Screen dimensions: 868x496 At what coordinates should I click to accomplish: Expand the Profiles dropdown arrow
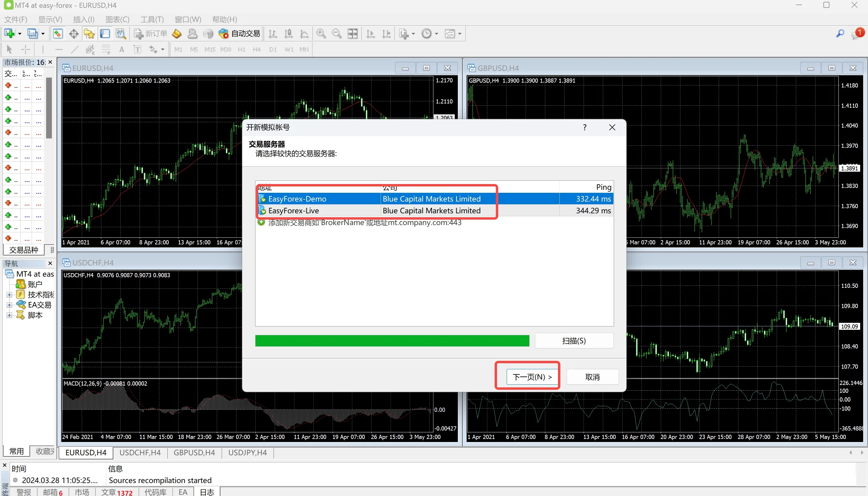click(43, 34)
